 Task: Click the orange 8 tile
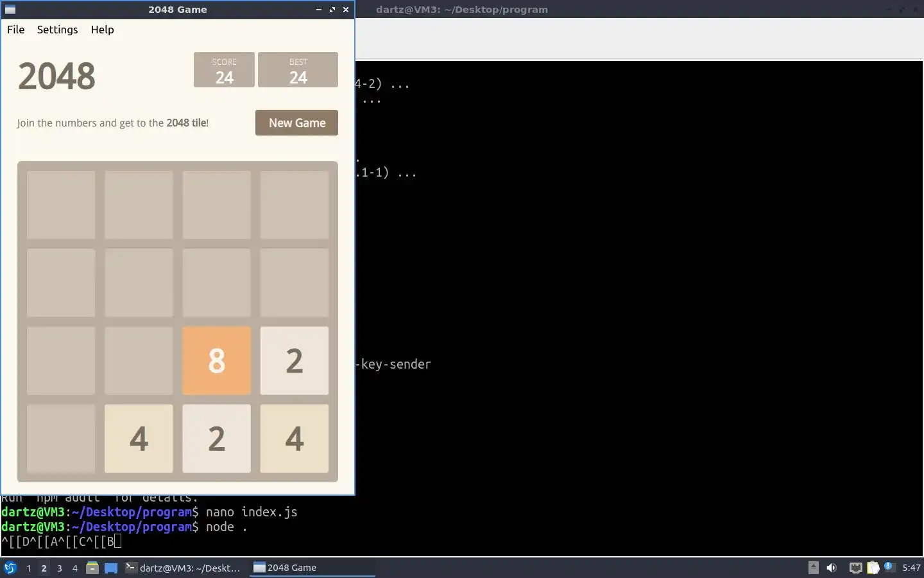tap(216, 360)
